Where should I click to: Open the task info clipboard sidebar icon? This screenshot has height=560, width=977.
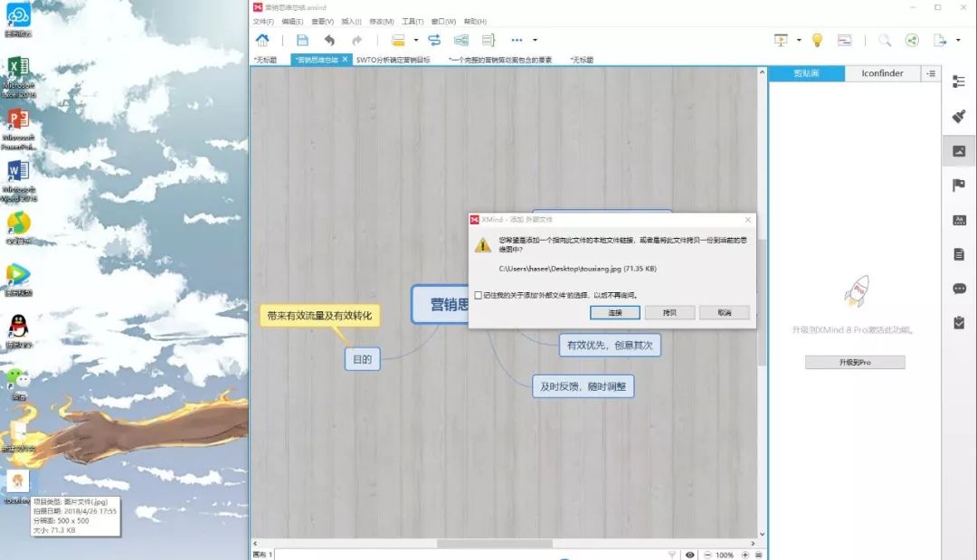[x=959, y=323]
